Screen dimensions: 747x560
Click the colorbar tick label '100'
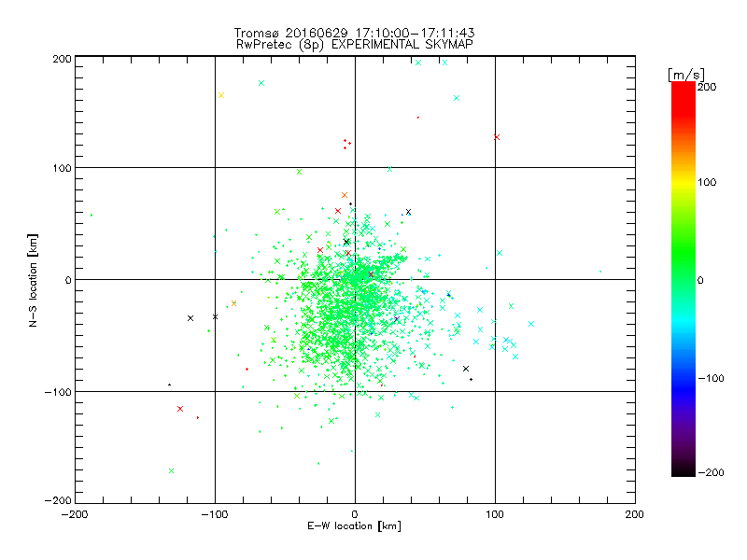click(707, 182)
